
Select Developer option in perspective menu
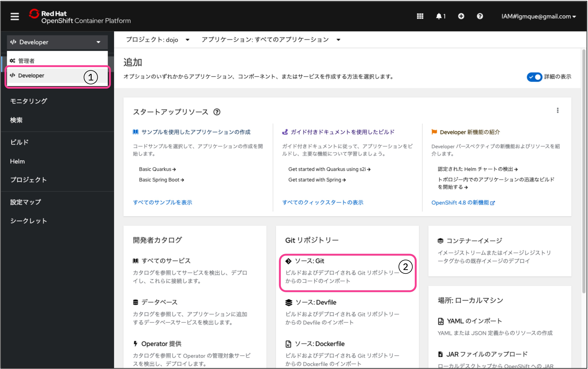pos(31,76)
